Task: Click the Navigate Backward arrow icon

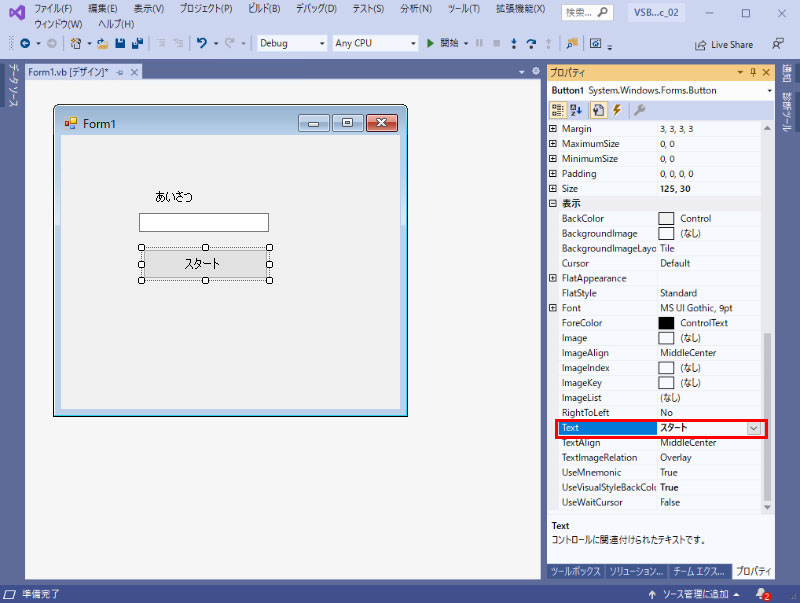Action: click(x=26, y=44)
